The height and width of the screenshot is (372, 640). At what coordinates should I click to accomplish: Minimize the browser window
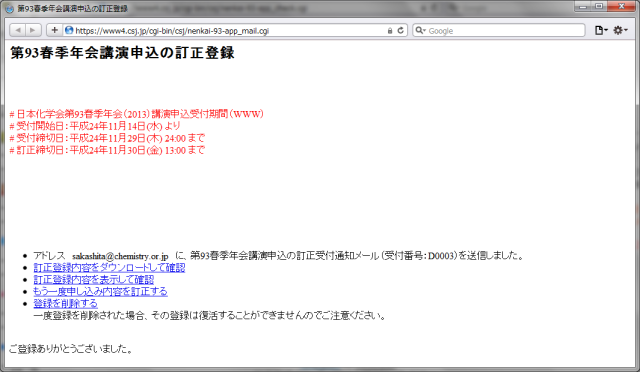click(583, 6)
